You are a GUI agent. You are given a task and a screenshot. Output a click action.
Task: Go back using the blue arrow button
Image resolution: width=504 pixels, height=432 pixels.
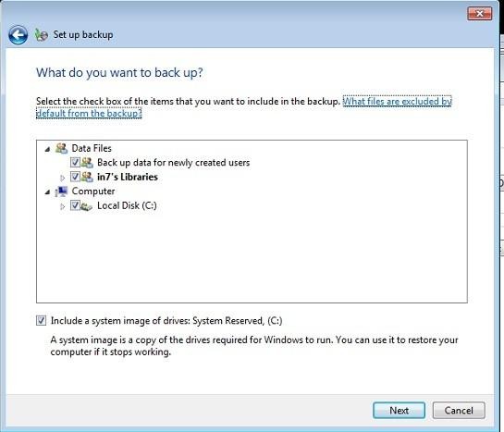[x=18, y=35]
